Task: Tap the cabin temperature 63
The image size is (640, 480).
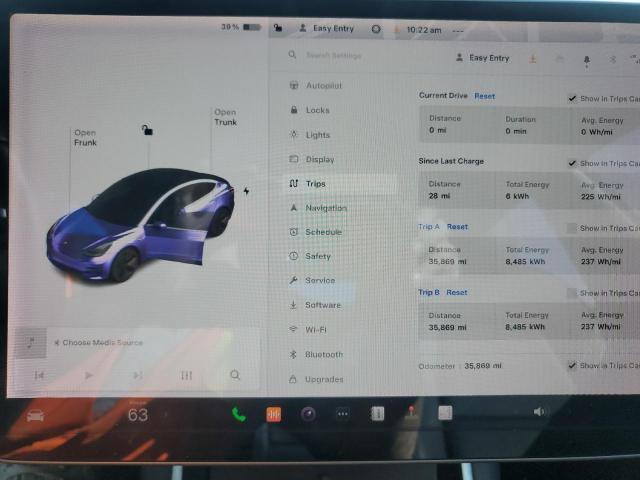Action: (x=138, y=415)
